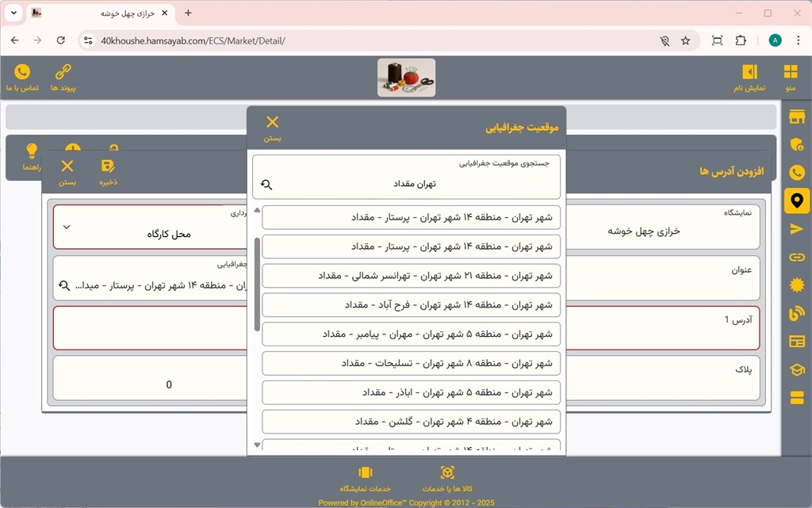Click the location pin icon in sidebar
The width and height of the screenshot is (812, 508).
[x=796, y=201]
